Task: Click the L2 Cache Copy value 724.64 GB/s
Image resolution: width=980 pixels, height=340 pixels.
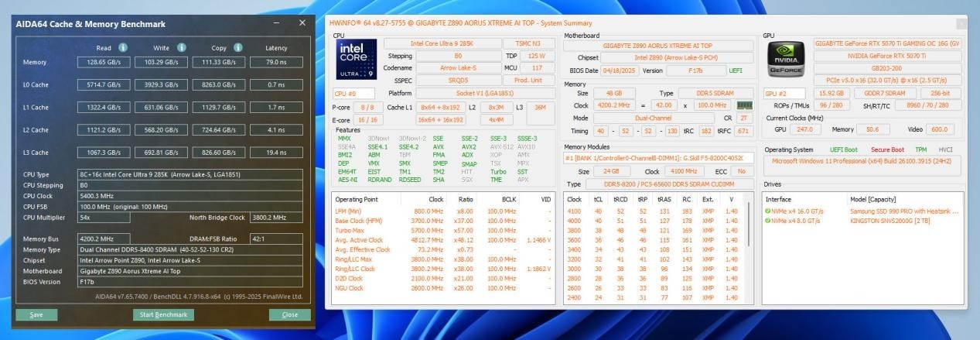Action: click(217, 129)
